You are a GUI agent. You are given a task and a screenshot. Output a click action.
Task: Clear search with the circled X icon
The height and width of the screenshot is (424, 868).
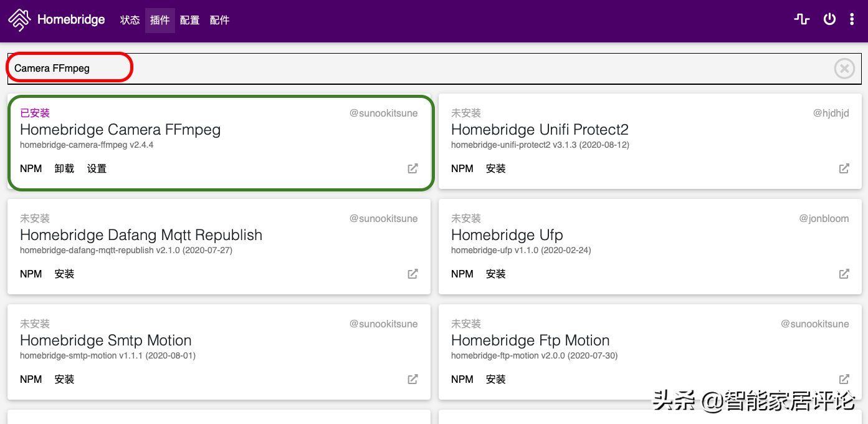[x=844, y=68]
